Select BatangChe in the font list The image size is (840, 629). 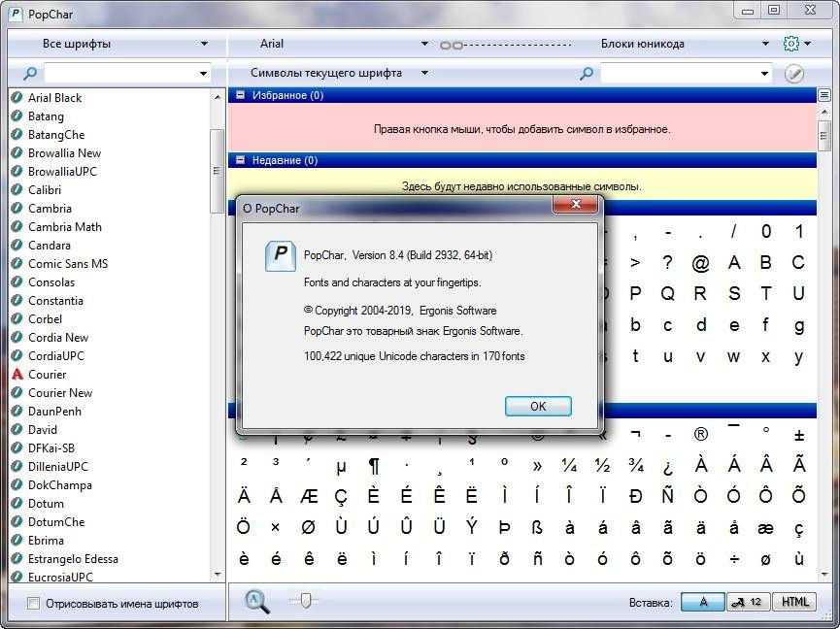tap(56, 134)
